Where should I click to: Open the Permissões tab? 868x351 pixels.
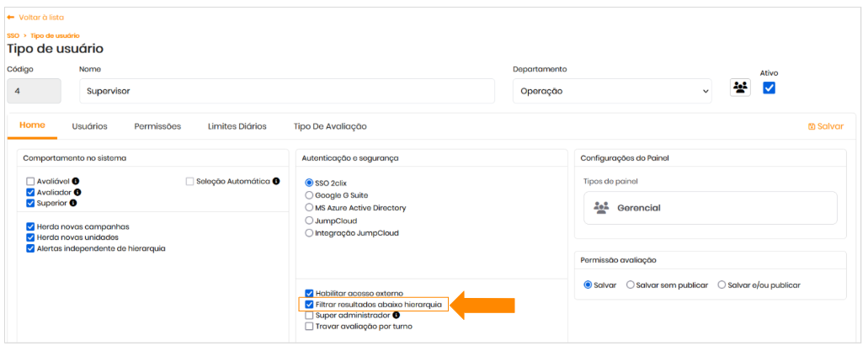tap(157, 126)
